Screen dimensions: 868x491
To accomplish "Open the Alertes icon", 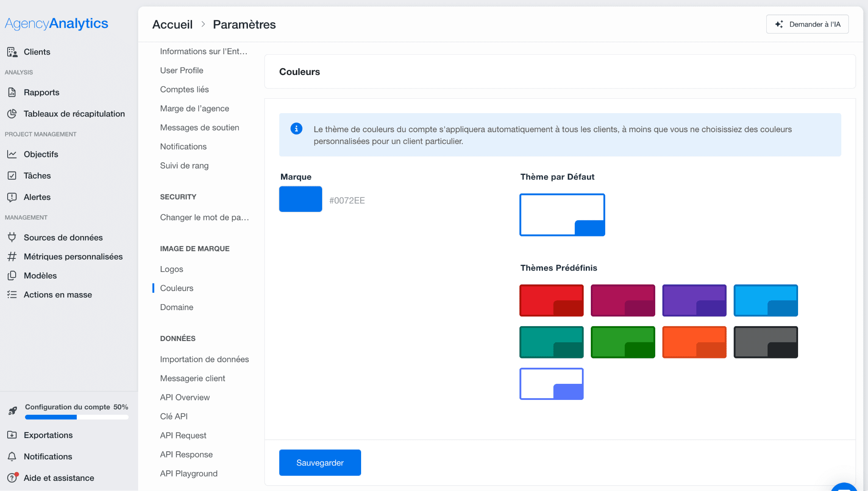I will point(12,197).
